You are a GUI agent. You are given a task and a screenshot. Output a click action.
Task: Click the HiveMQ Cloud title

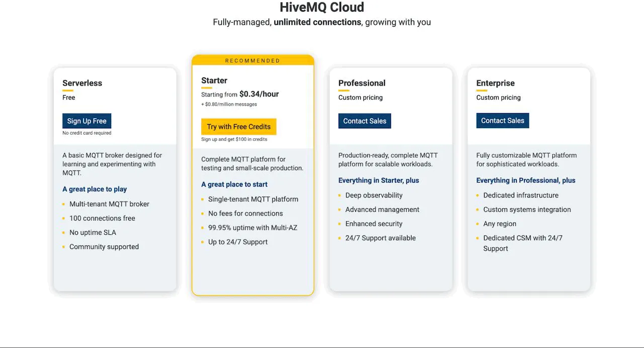click(x=322, y=8)
